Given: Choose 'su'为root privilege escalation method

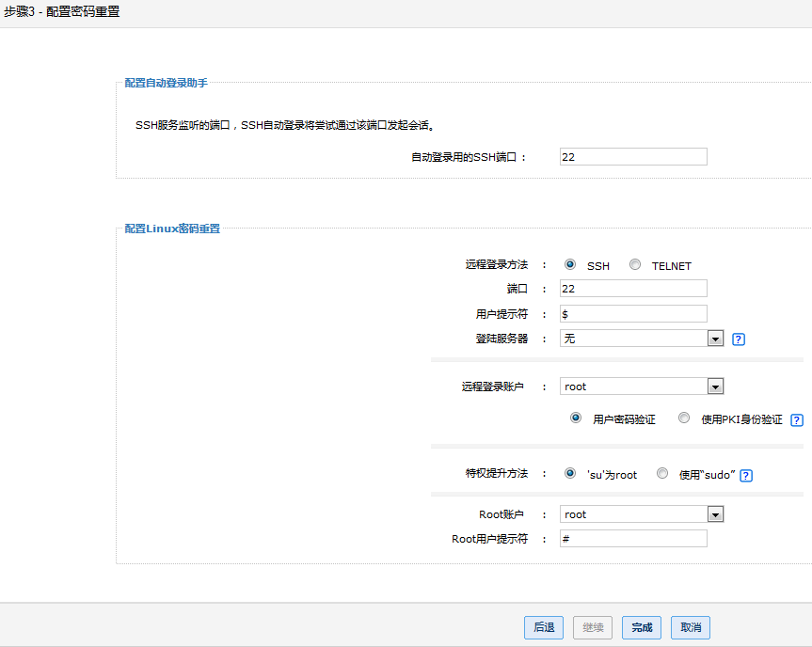Looking at the screenshot, I should click(570, 474).
